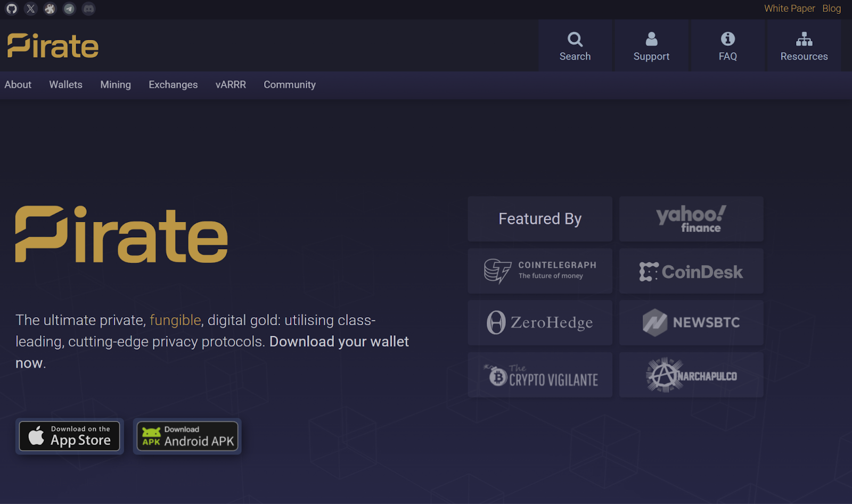852x504 pixels.
Task: Click the Download Android APK button
Action: coord(187,436)
